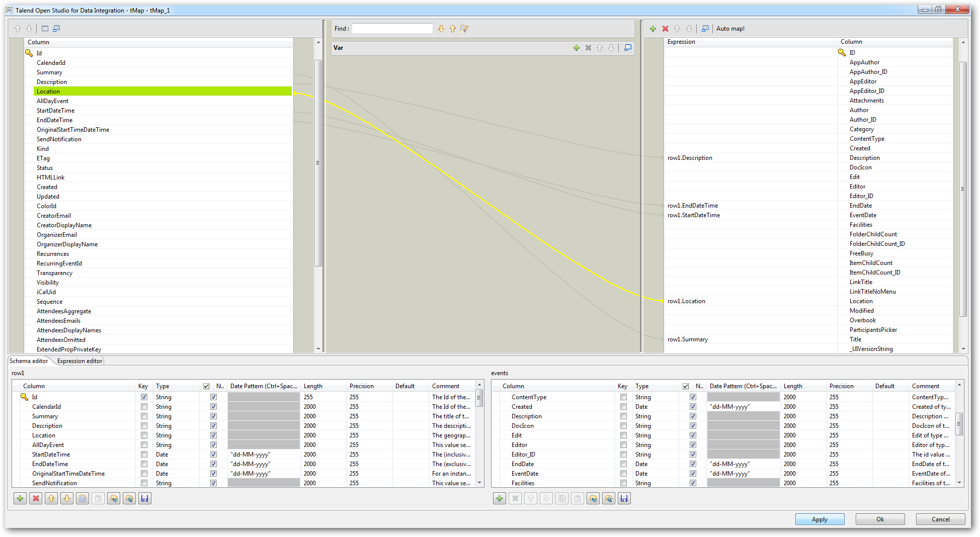Select the Schema editor tab
This screenshot has width=980, height=537.
click(x=29, y=361)
